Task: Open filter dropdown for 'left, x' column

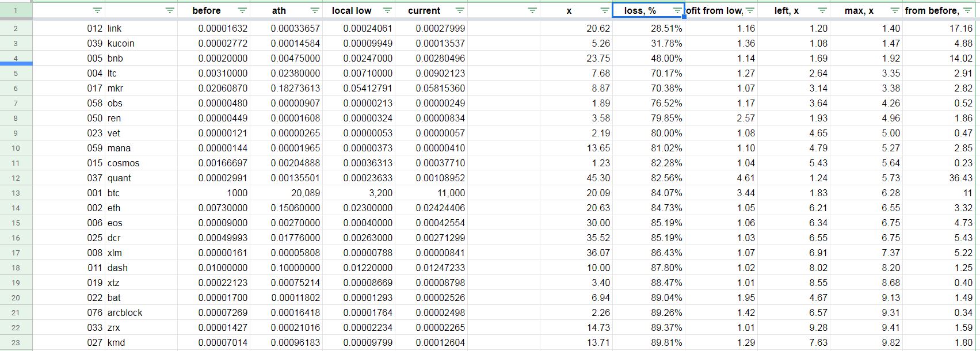Action: pos(822,10)
